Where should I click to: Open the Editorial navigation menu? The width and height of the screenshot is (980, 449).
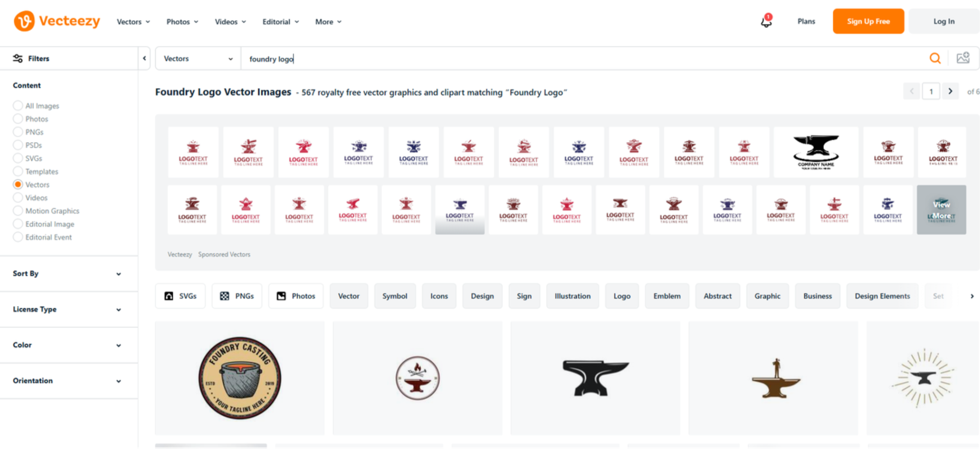(x=280, y=22)
